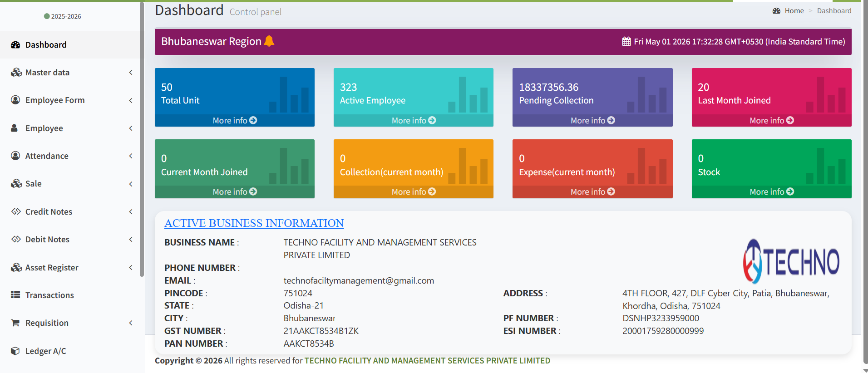Click the pincode value 751024
The height and width of the screenshot is (373, 868).
click(x=298, y=293)
